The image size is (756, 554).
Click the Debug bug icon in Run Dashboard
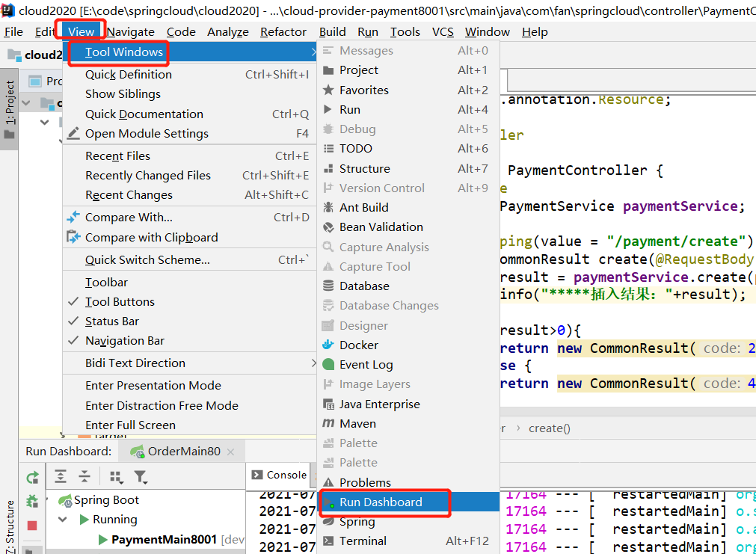coord(32,501)
